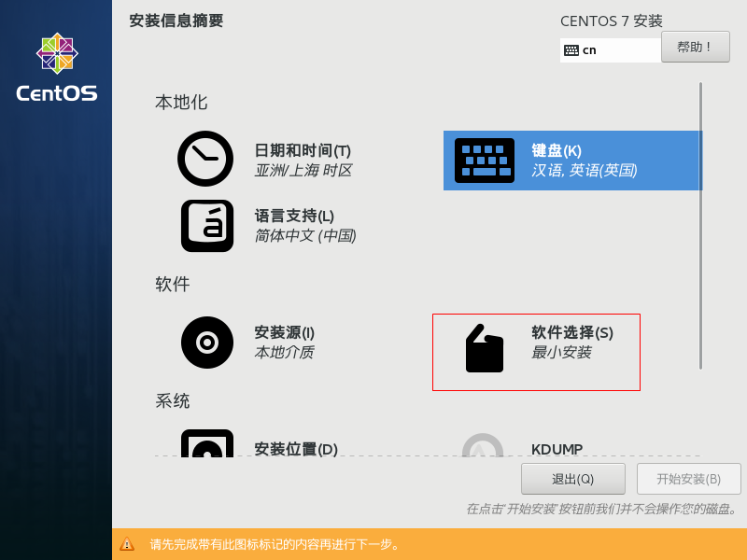Image resolution: width=747 pixels, height=560 pixels.
Task: Select the 键盘 keyboard icon
Action: tap(484, 159)
